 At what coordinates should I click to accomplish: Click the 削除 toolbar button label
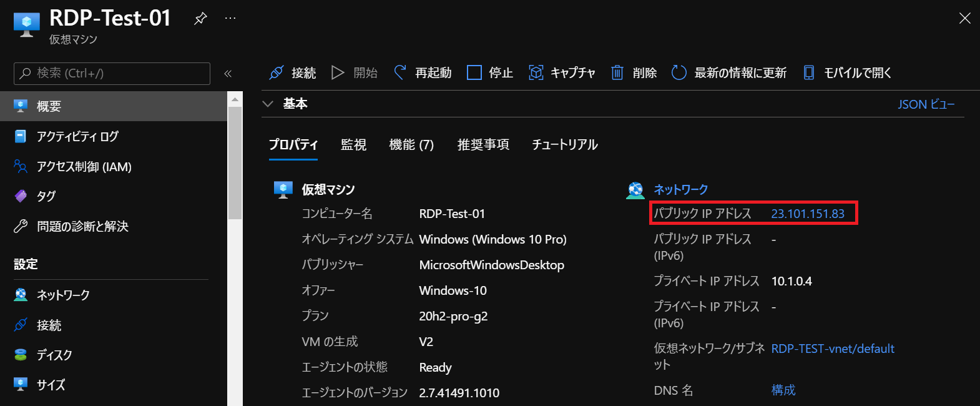point(645,73)
